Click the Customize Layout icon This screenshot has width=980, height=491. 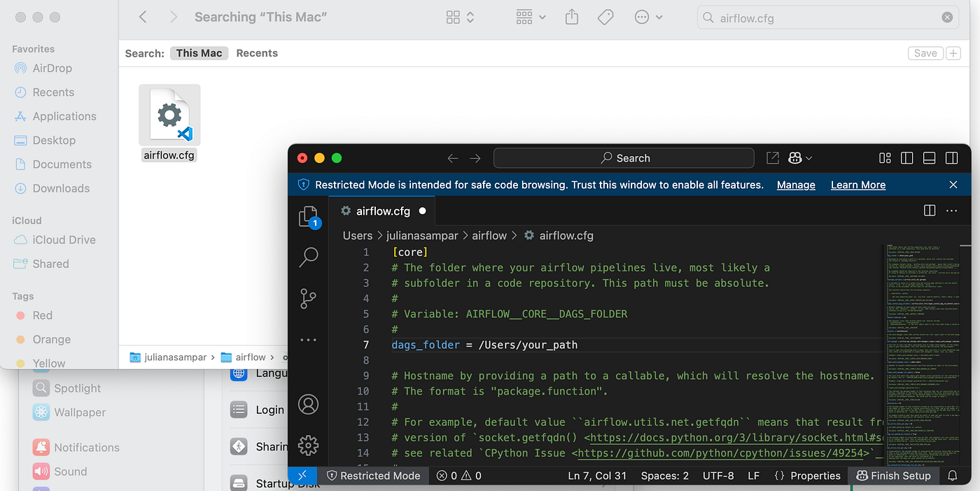click(x=885, y=158)
